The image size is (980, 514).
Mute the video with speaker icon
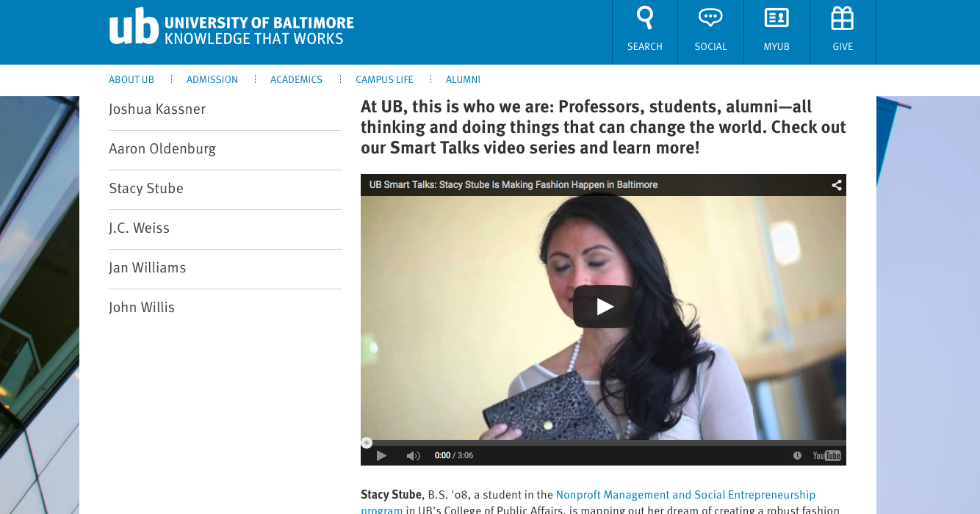click(x=413, y=456)
